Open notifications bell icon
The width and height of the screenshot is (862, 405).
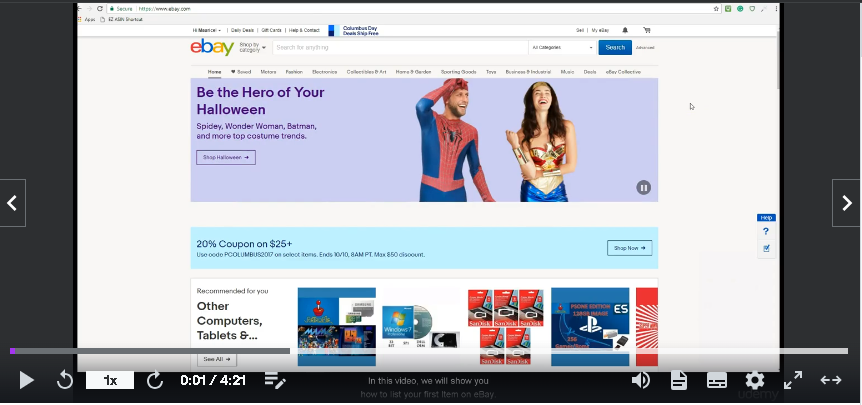click(625, 30)
